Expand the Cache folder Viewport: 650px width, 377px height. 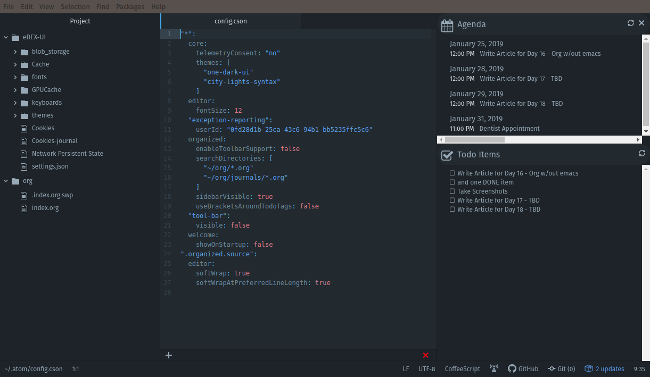tap(15, 65)
